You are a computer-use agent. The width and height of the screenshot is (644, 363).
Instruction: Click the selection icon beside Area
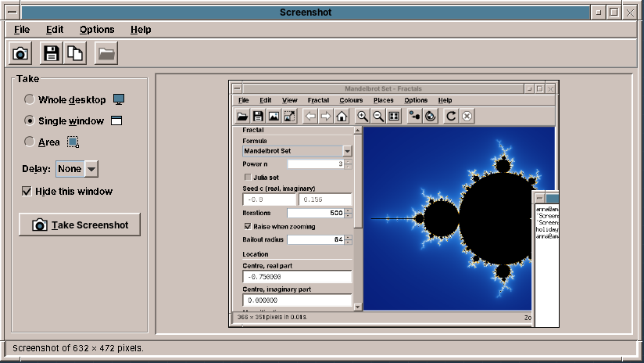73,142
